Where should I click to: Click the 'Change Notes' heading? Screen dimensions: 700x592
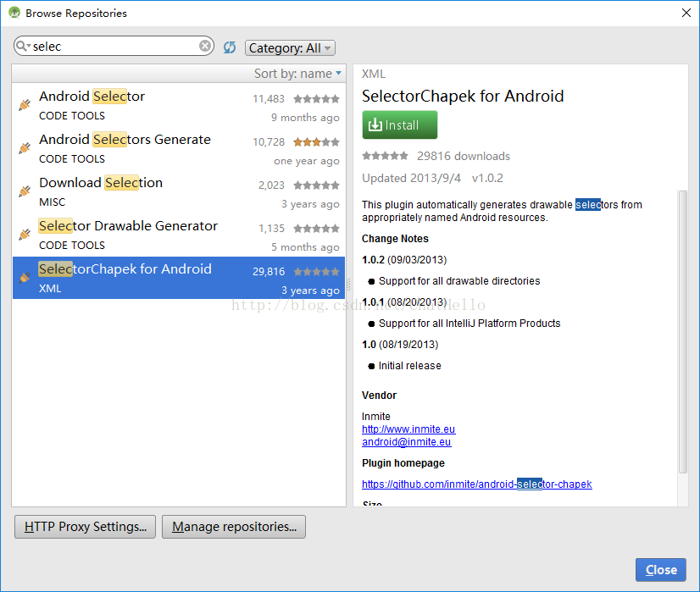(x=395, y=239)
